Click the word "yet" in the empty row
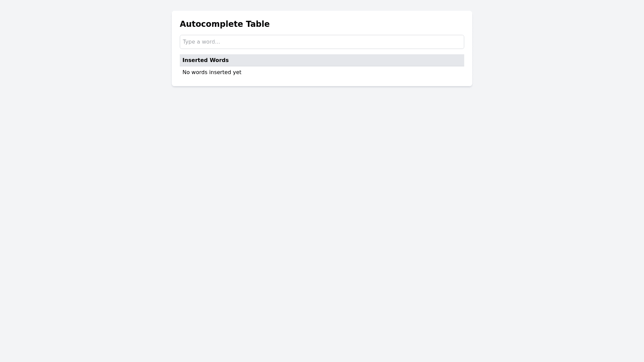The image size is (644, 362). tap(237, 72)
